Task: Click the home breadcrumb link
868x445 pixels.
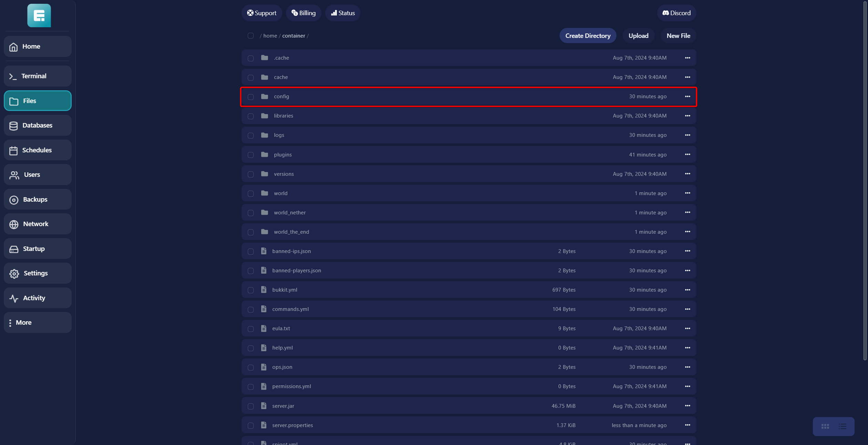Action: (x=270, y=36)
